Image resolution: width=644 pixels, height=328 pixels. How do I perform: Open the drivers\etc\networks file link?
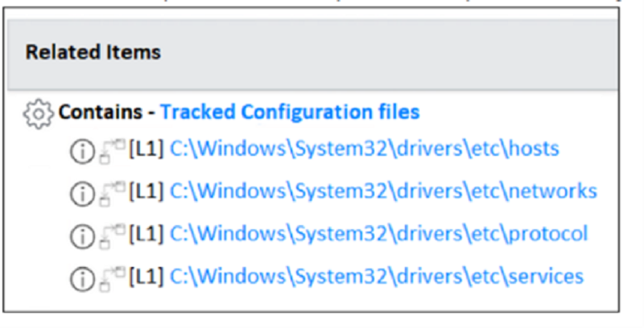tap(383, 191)
